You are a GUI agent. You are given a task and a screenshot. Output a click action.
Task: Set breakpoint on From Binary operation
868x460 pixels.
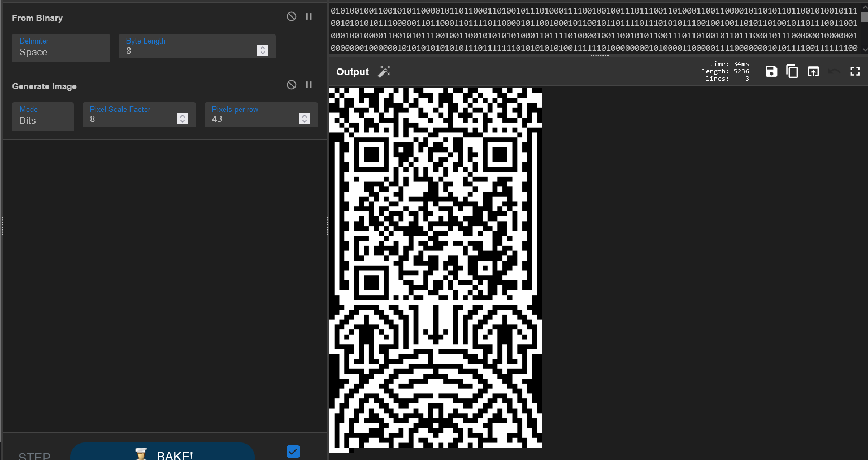[x=309, y=16]
